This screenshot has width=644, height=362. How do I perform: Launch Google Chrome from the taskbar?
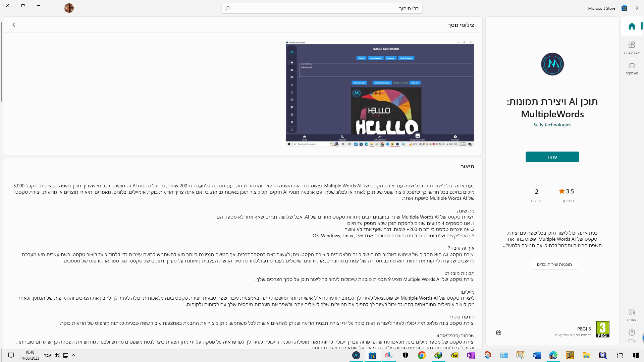tap(422, 355)
